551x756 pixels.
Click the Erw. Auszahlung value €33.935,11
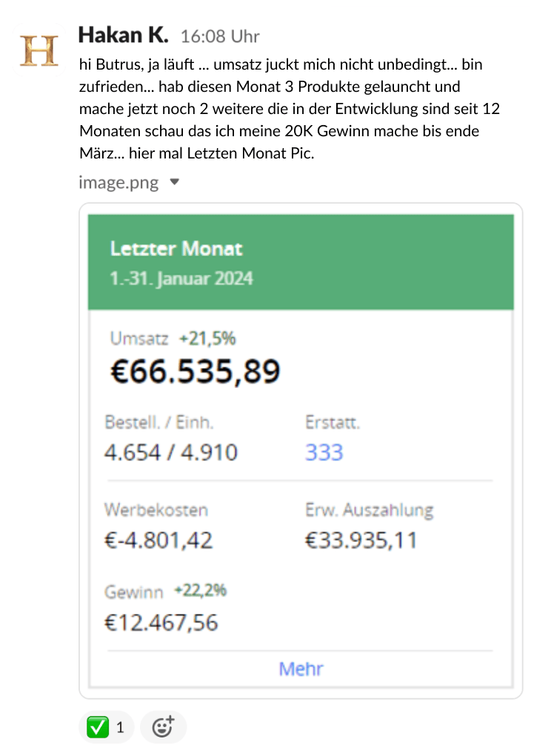(361, 540)
